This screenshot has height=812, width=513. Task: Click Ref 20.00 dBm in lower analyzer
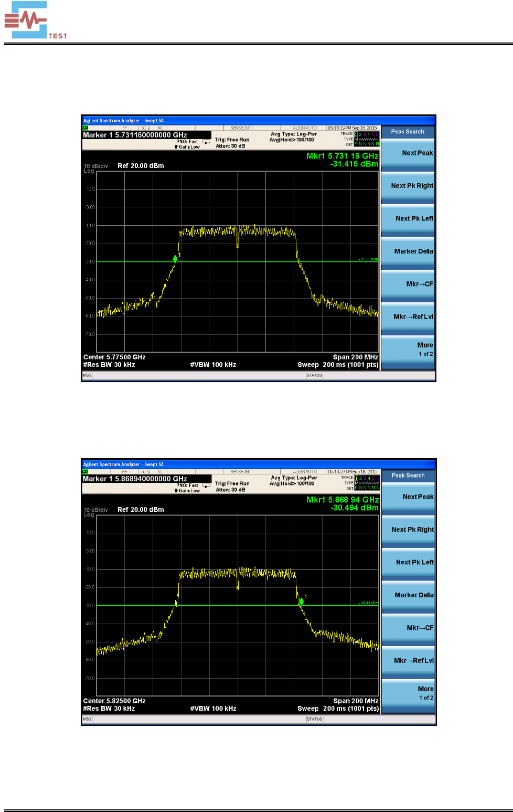pos(141,510)
